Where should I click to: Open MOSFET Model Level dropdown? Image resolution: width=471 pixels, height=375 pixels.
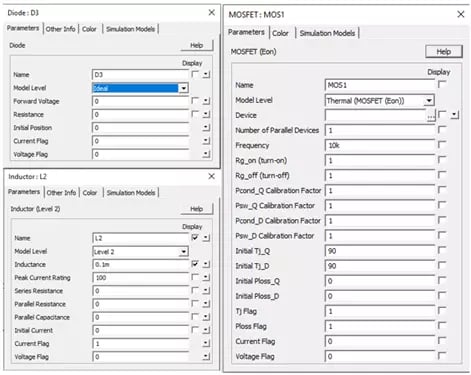coord(429,101)
